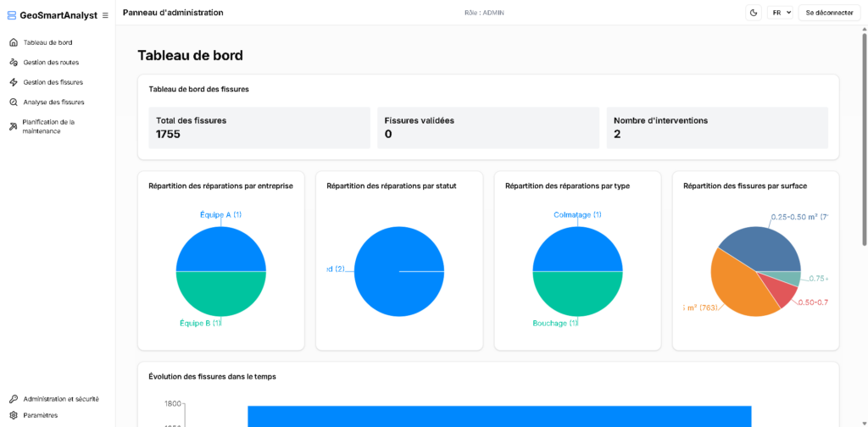Open the FR language dropdown
Image resolution: width=868 pixels, height=427 pixels.
click(x=780, y=13)
